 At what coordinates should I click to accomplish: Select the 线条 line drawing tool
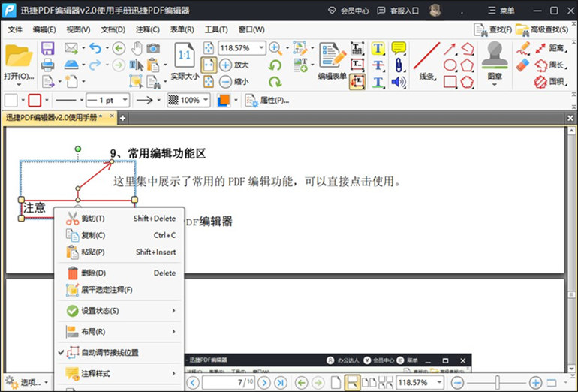coord(427,61)
